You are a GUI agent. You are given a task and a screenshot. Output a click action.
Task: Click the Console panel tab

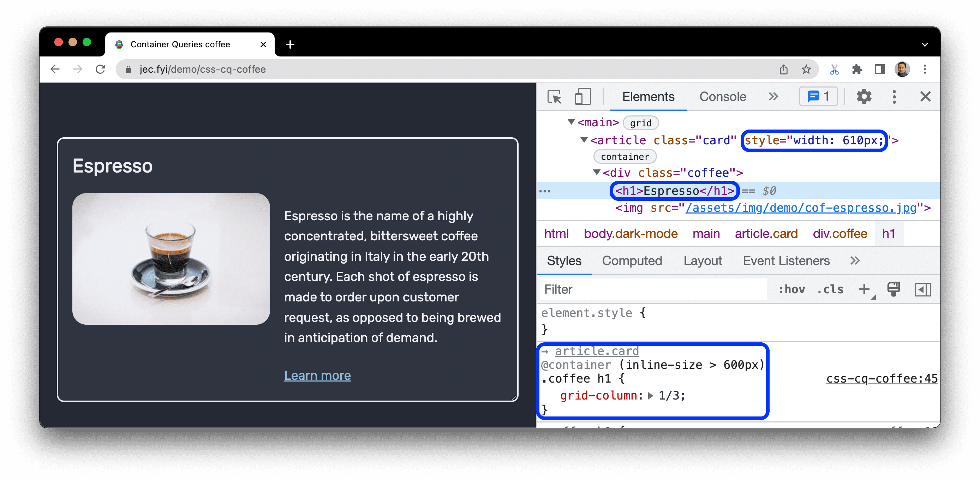coord(722,96)
